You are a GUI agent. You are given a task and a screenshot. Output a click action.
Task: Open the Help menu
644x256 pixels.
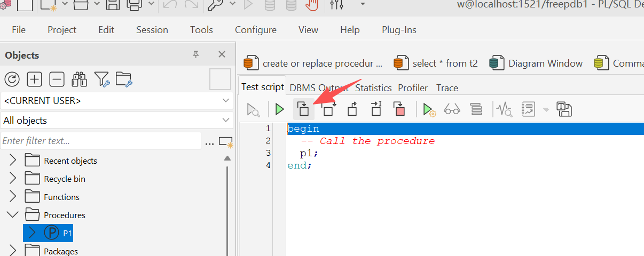pyautogui.click(x=350, y=30)
